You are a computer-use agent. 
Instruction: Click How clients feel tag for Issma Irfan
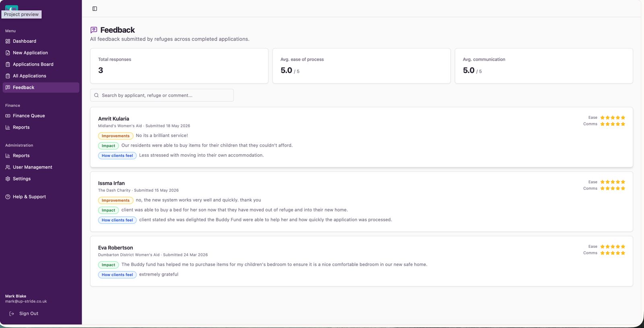point(117,220)
